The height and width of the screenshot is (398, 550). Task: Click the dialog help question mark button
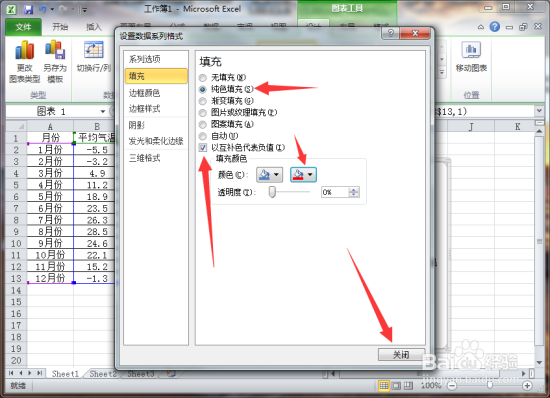[391, 33]
